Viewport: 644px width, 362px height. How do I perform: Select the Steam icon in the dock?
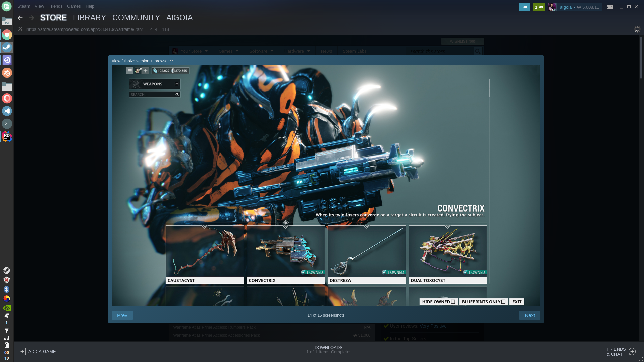(x=7, y=47)
